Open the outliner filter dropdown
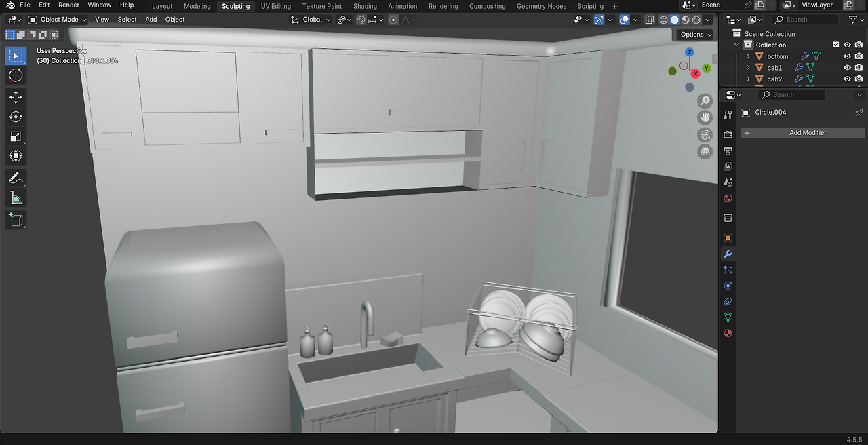The height and width of the screenshot is (445, 868). coord(856,20)
